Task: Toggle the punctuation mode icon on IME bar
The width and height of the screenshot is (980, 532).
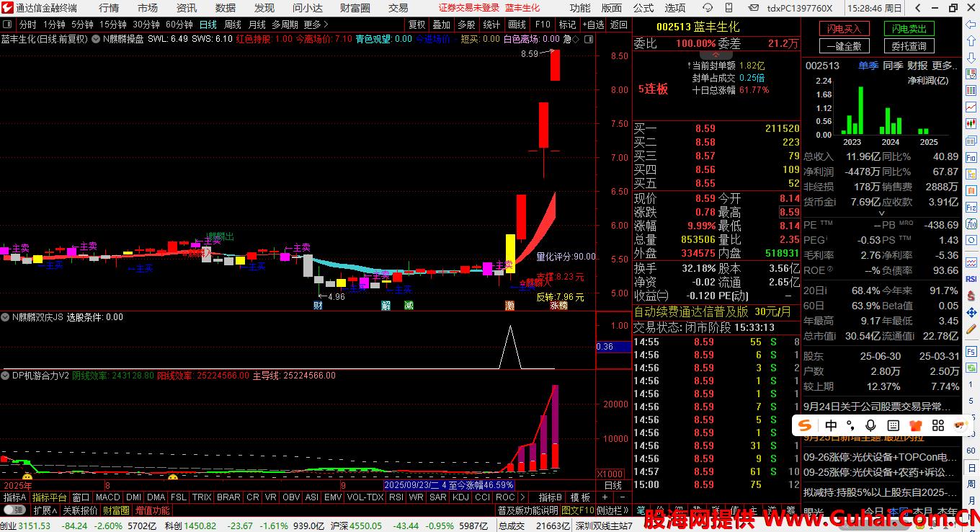Action: tap(850, 425)
